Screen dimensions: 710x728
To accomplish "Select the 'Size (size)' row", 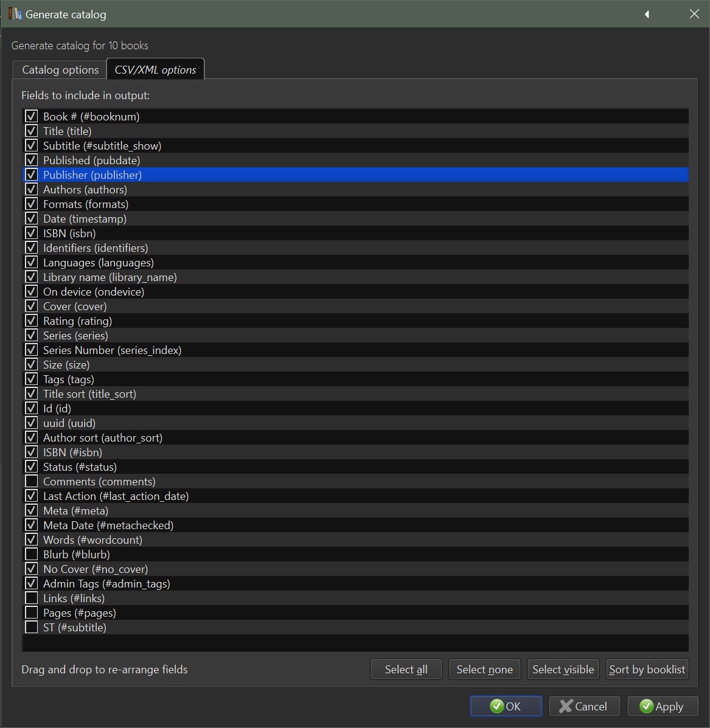I will coord(356,364).
